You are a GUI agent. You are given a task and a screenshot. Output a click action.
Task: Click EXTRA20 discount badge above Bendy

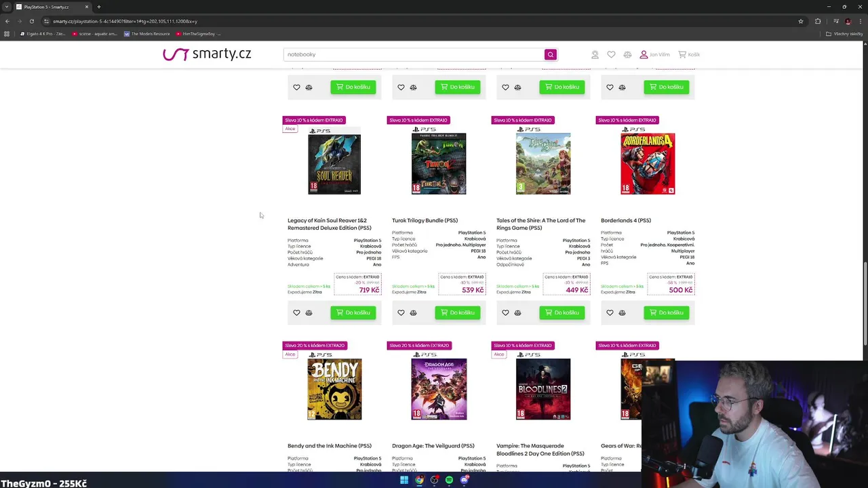click(x=315, y=346)
